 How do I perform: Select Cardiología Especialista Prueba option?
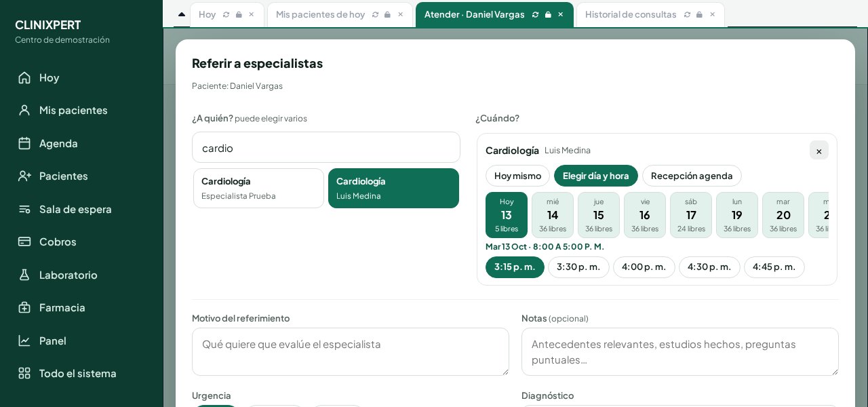(x=258, y=188)
